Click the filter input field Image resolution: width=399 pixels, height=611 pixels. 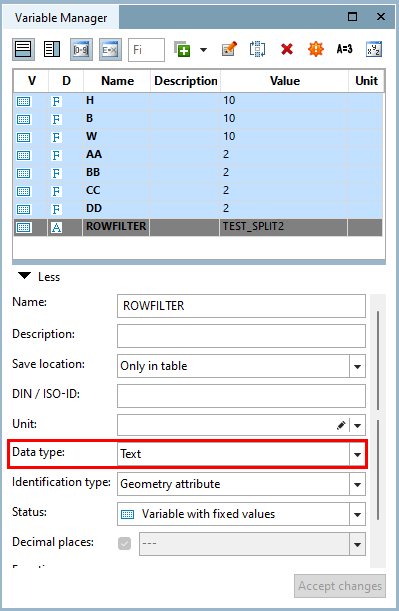[x=146, y=49]
